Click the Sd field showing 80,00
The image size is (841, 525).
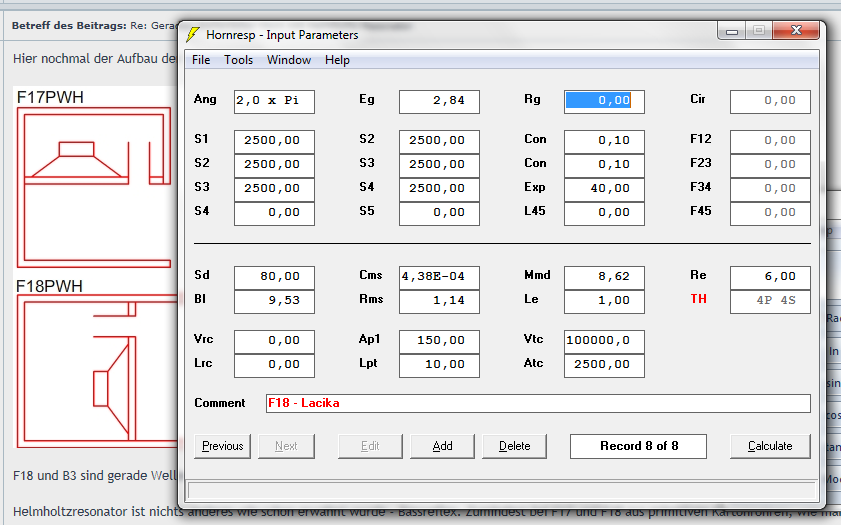[274, 277]
